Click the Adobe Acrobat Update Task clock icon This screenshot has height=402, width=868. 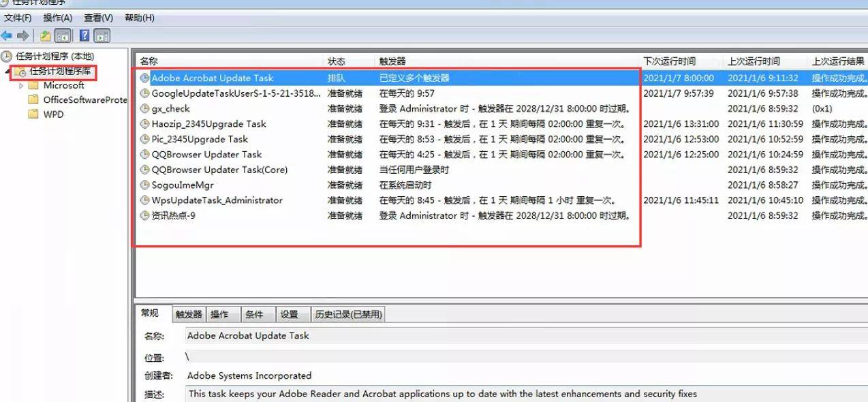coord(144,78)
